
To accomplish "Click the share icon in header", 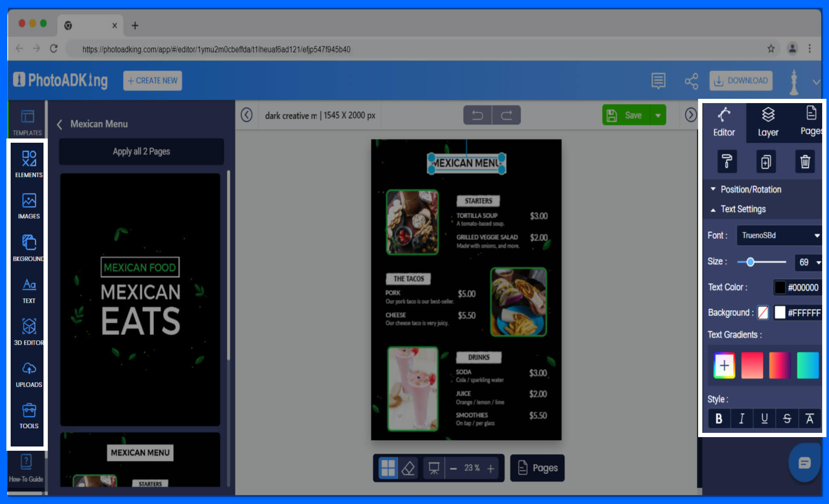I will point(691,81).
